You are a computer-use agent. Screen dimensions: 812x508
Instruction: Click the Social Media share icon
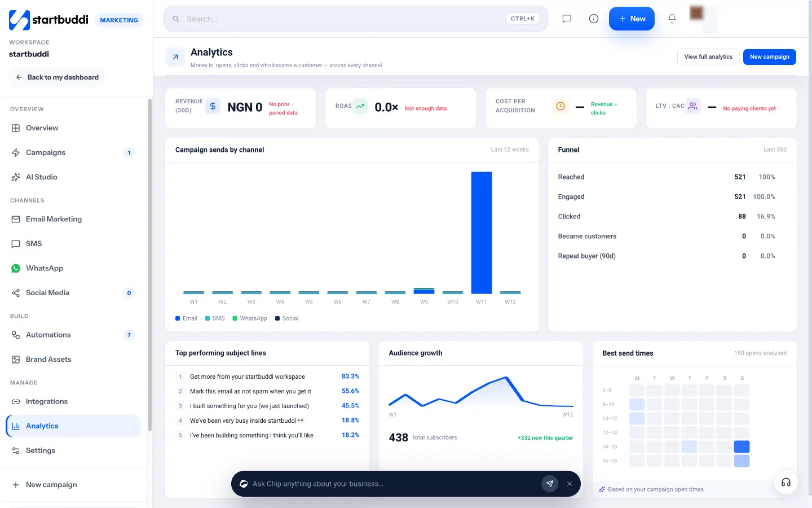[x=16, y=293]
